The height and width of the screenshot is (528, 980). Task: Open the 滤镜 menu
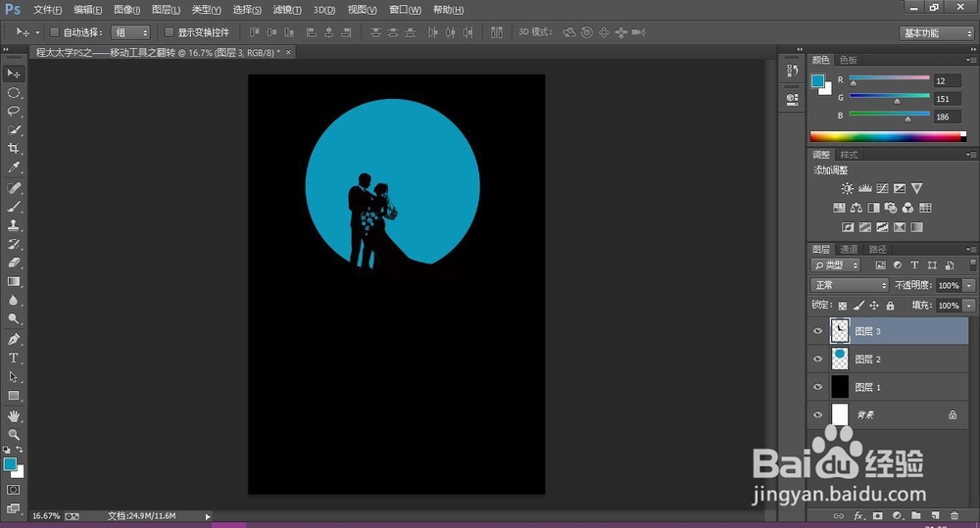pos(285,10)
